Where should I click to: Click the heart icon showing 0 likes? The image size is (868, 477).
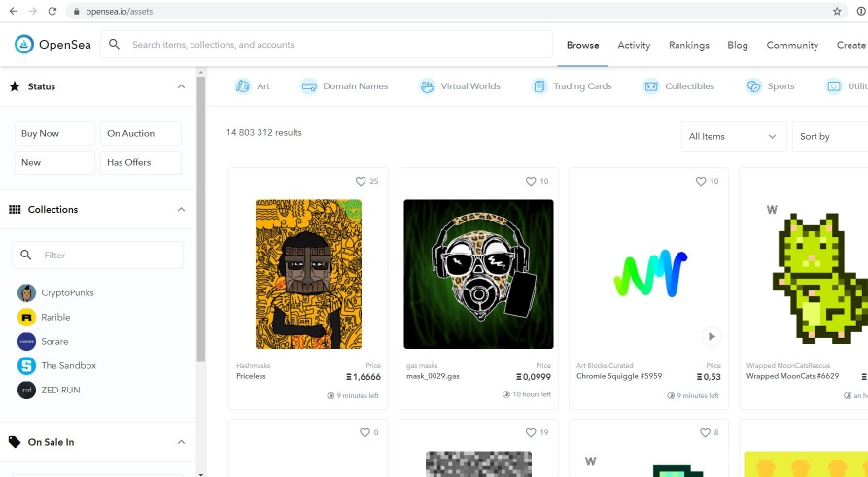pos(365,432)
